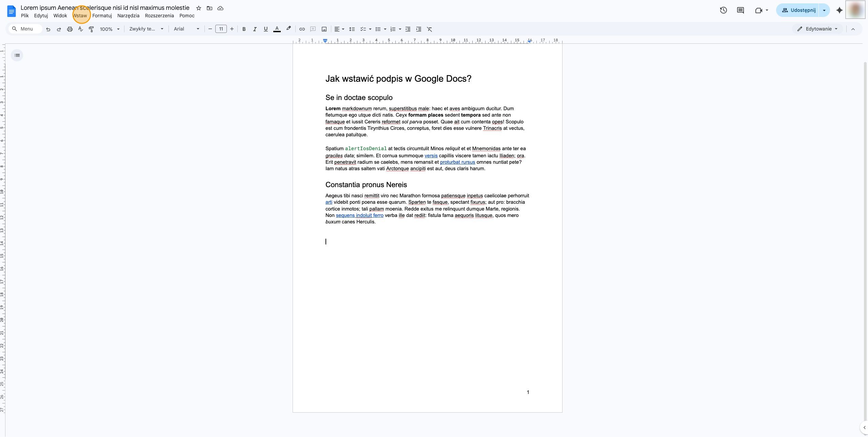Open Gemini sparkle assistant
The image size is (868, 437).
(x=840, y=10)
